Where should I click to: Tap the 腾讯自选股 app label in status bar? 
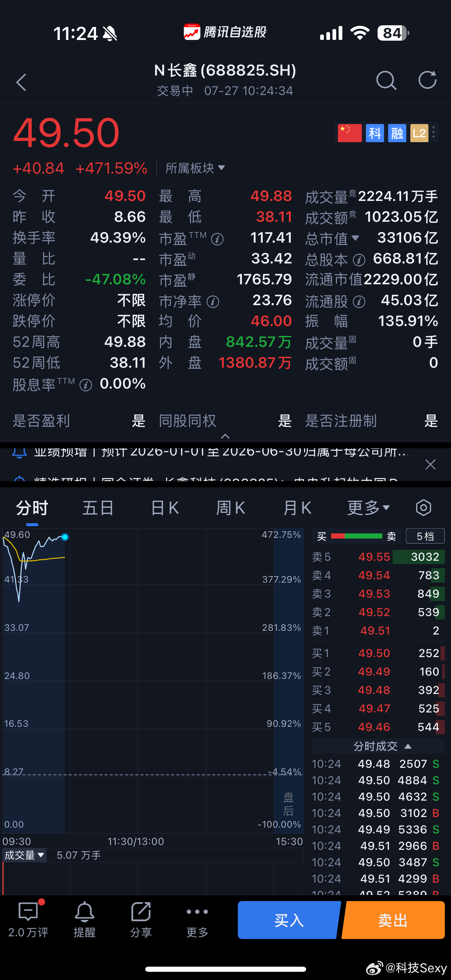pyautogui.click(x=225, y=32)
